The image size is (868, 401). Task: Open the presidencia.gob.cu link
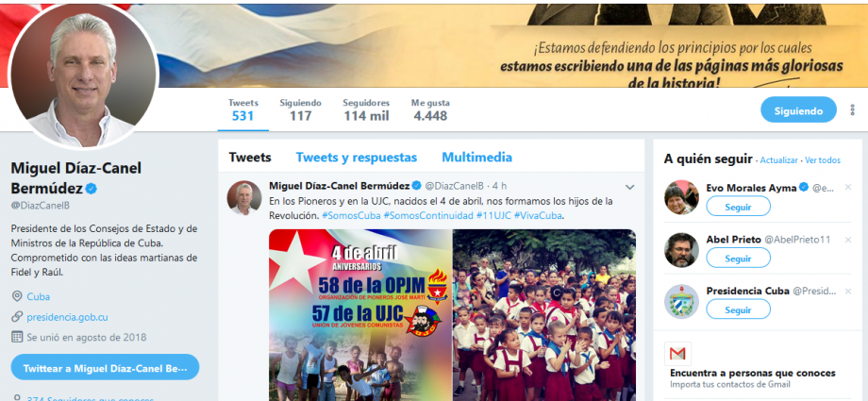click(67, 317)
